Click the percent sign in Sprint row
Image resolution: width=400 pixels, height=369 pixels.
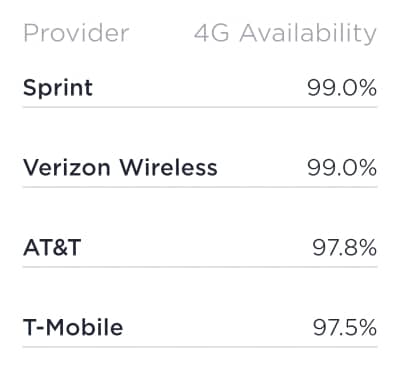[367, 88]
